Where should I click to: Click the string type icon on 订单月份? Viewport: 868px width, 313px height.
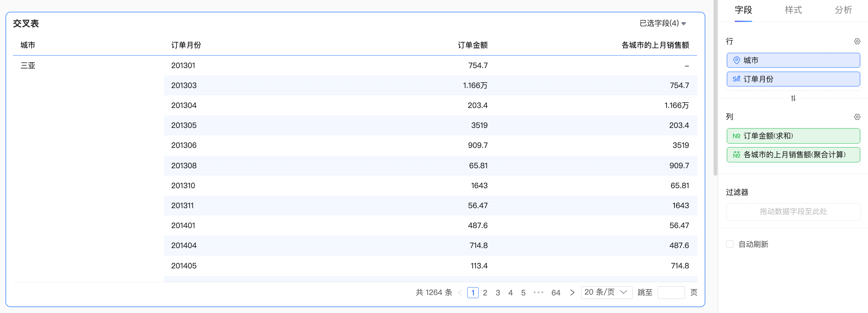point(737,79)
